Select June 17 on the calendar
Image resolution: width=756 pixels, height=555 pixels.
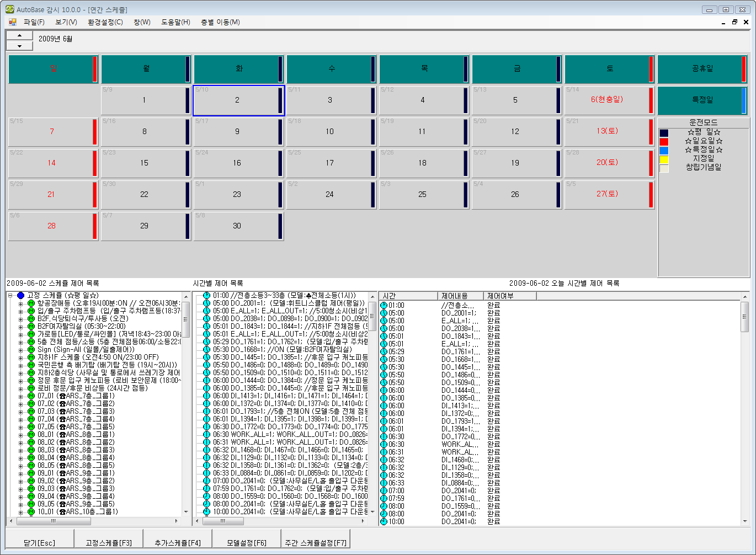click(x=329, y=163)
